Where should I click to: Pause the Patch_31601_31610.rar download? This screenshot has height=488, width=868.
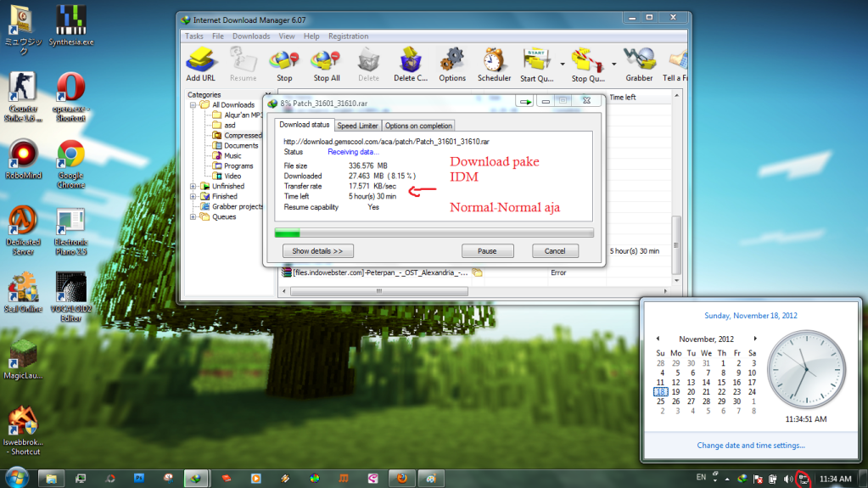tap(487, 251)
